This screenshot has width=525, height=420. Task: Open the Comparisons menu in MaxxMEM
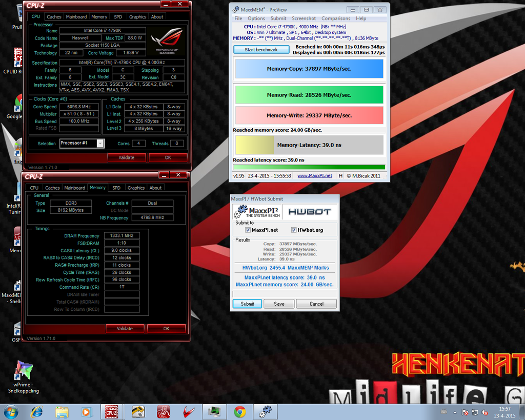click(336, 18)
